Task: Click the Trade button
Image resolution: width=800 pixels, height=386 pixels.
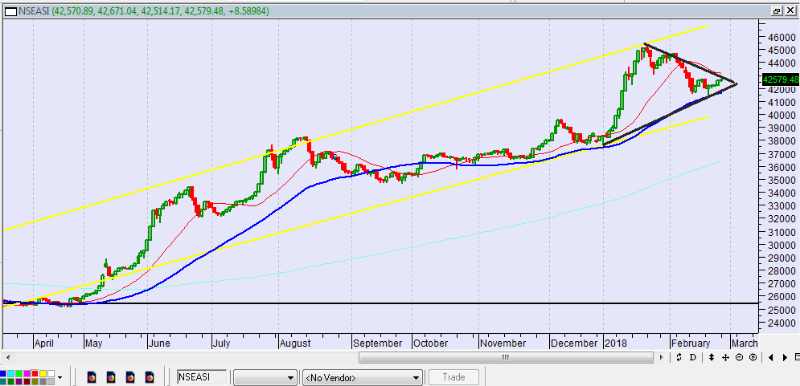Action: [454, 377]
